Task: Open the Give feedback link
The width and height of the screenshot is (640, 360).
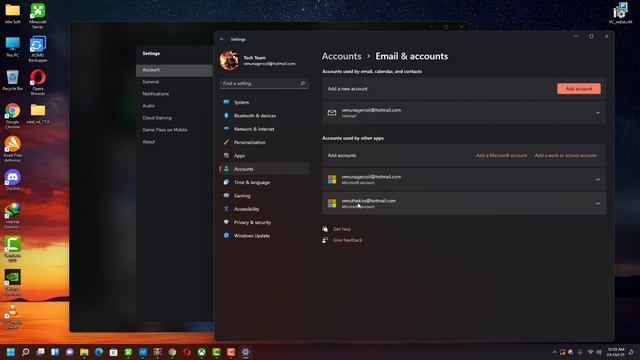Action: (347, 240)
